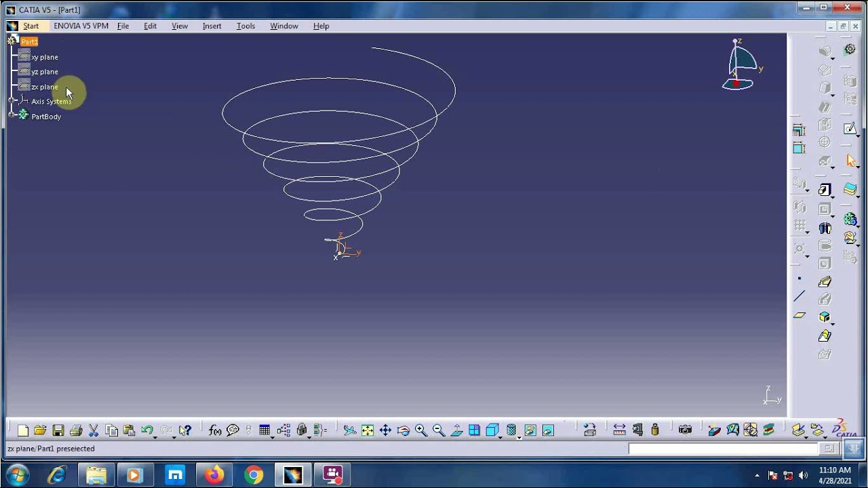The image size is (868, 488).
Task: Open the view mode dropdown arrow
Action: [x=519, y=437]
